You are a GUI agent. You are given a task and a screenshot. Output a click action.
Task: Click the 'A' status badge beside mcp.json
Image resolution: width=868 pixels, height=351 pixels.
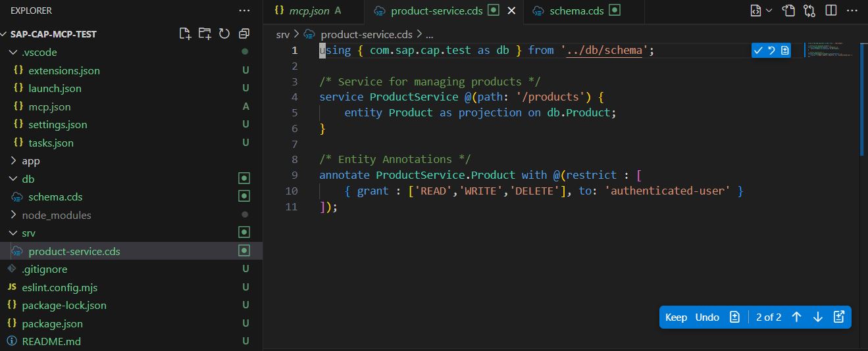(x=245, y=106)
